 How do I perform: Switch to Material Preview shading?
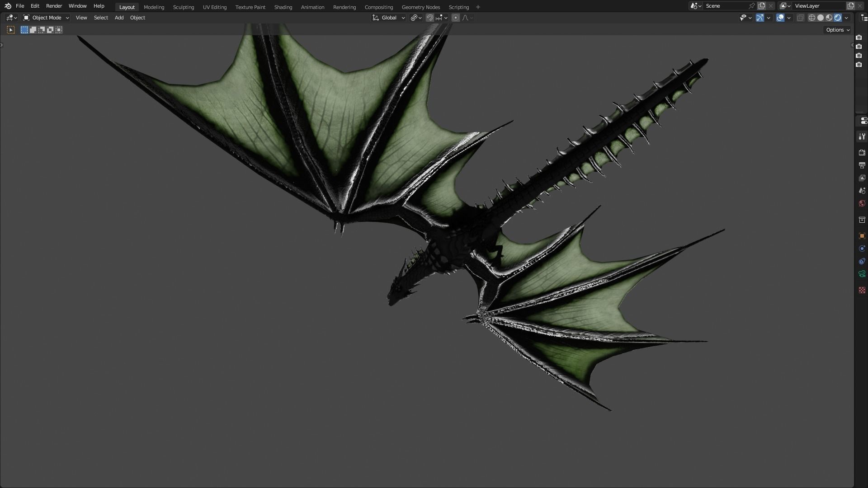[829, 18]
